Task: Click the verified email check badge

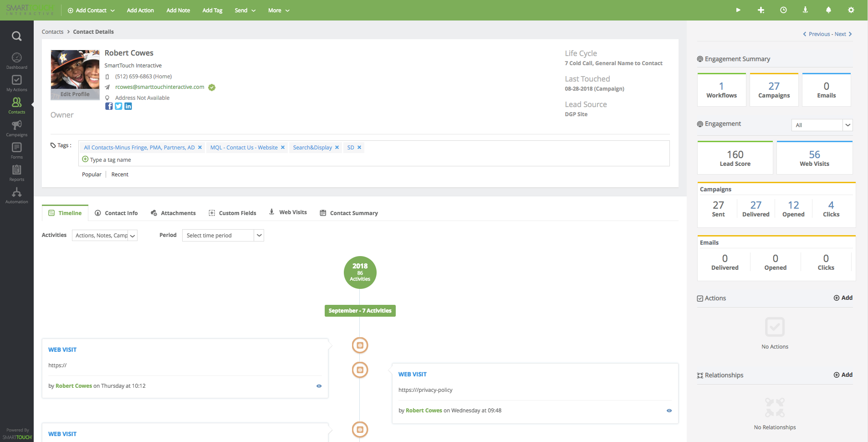Action: click(212, 87)
